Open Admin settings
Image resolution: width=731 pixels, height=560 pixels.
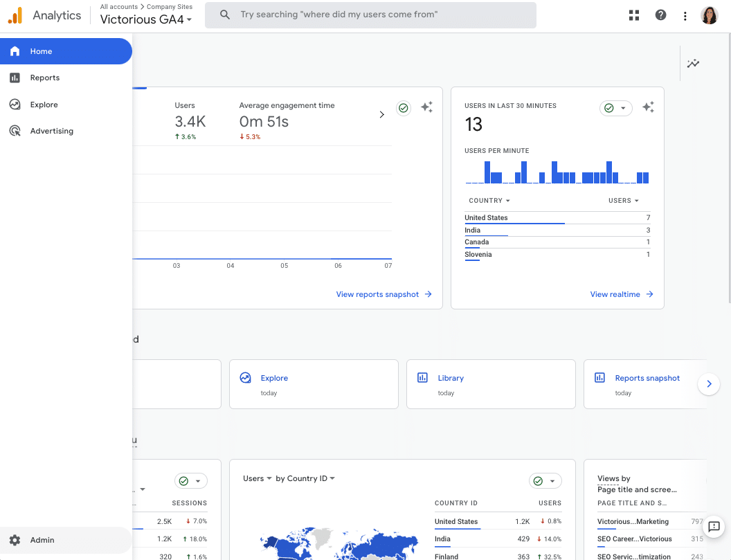[x=66, y=540]
